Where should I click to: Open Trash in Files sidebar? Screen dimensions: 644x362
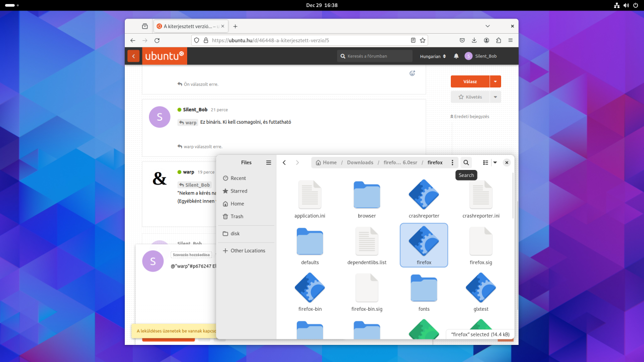pos(246,216)
